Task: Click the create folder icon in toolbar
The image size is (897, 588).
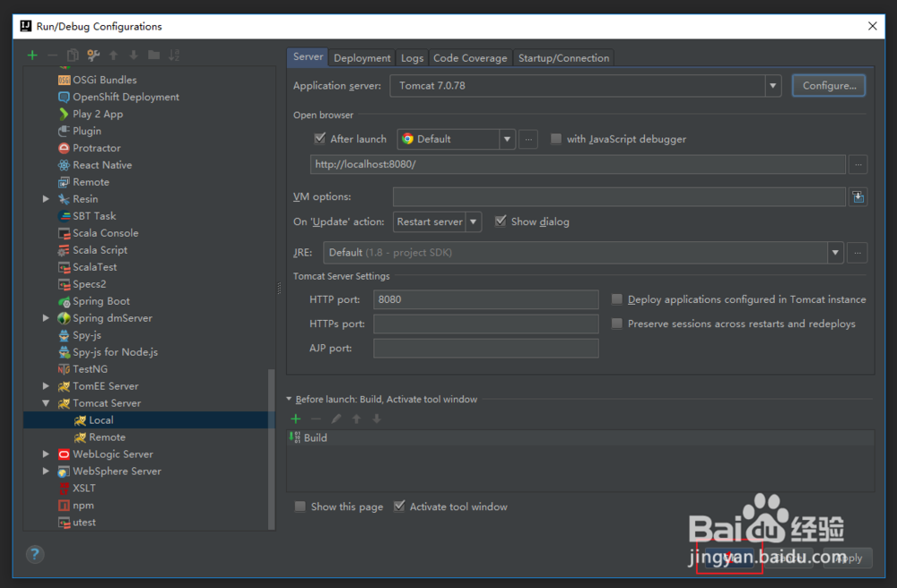Action: [x=154, y=55]
